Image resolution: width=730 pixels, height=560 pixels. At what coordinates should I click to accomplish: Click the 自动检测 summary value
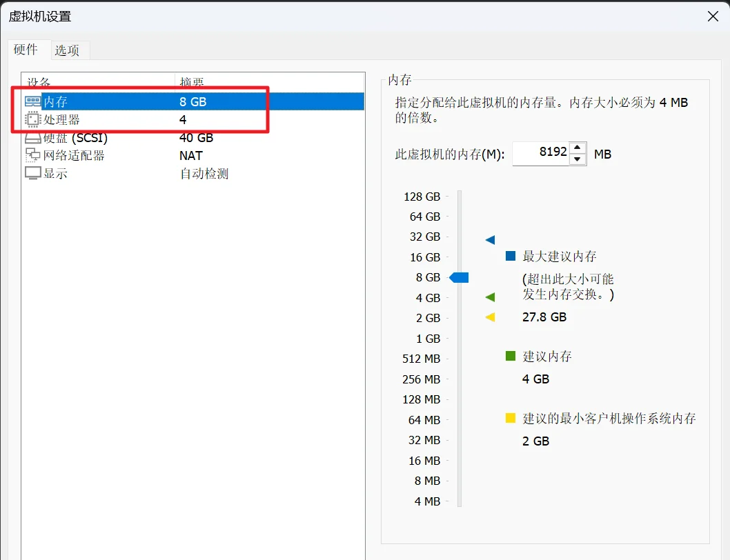[x=204, y=174]
